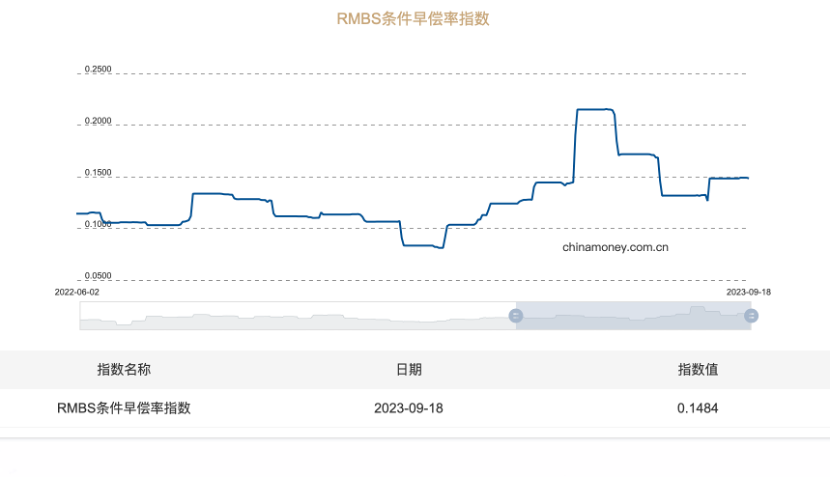Image resolution: width=830 pixels, height=478 pixels.
Task: Click the highlighted selected range in navigator
Action: point(633,315)
